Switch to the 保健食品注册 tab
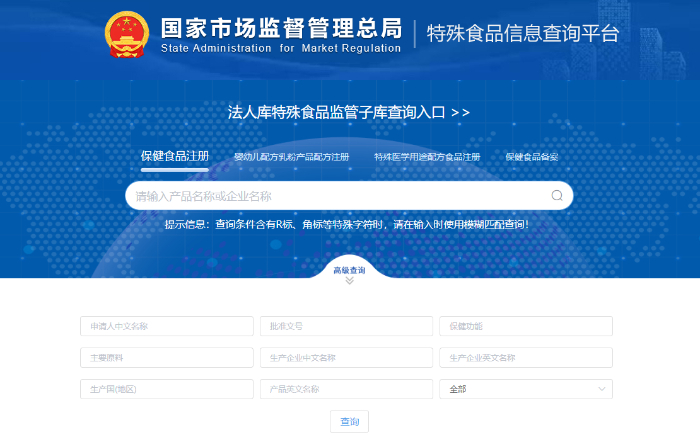The width and height of the screenshot is (700, 442). tap(174, 157)
